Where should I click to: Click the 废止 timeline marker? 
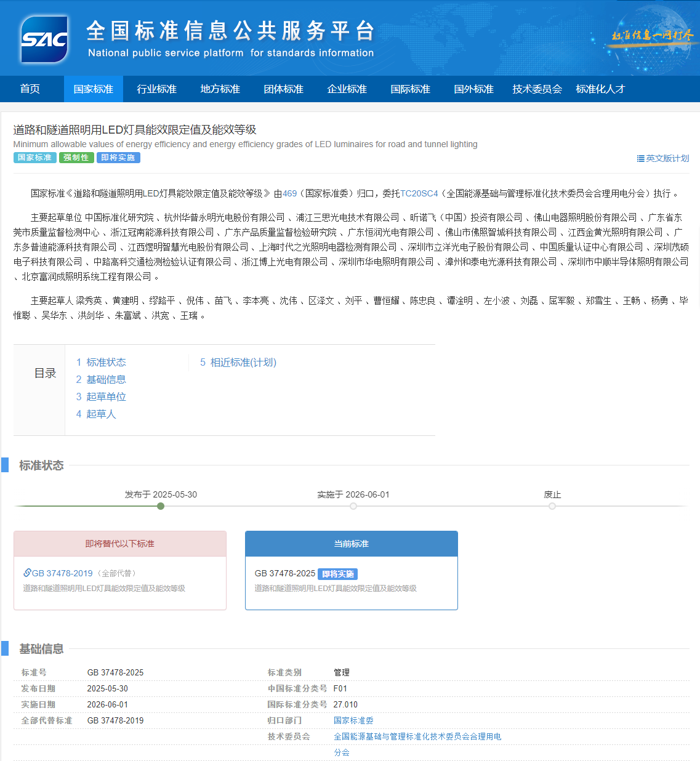pyautogui.click(x=552, y=506)
